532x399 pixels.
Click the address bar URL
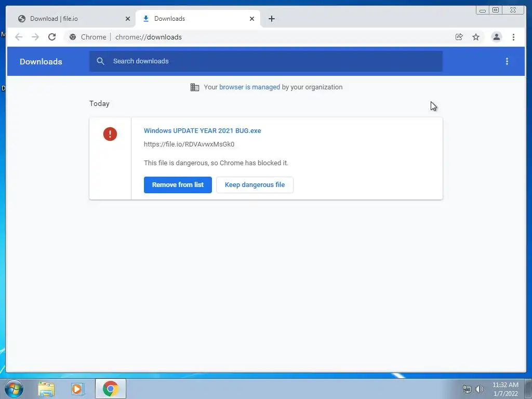click(149, 37)
